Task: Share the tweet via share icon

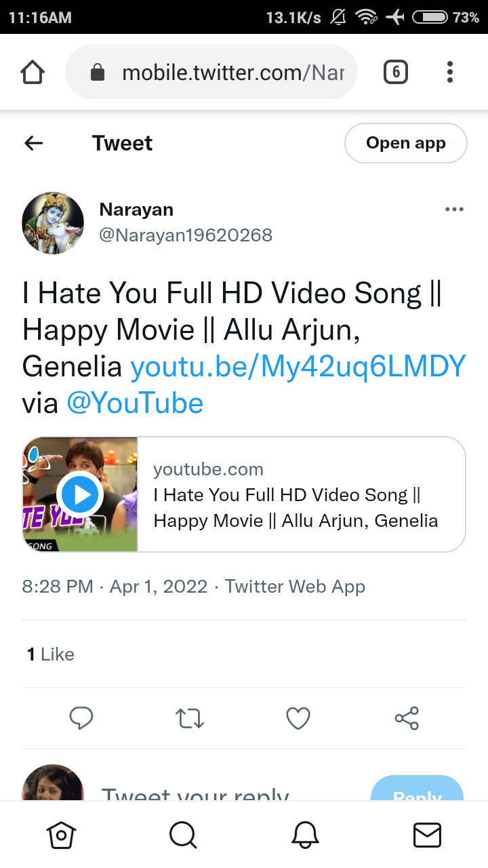Action: tap(407, 718)
